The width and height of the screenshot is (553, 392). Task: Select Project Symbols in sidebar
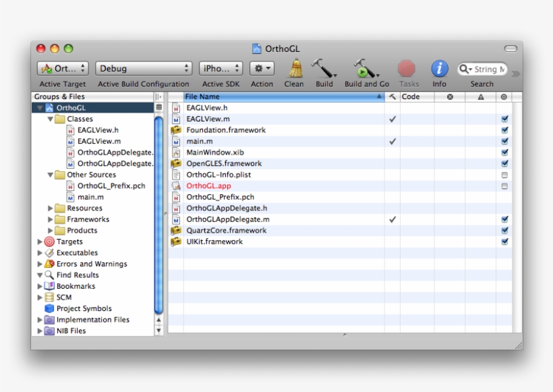[x=84, y=308]
